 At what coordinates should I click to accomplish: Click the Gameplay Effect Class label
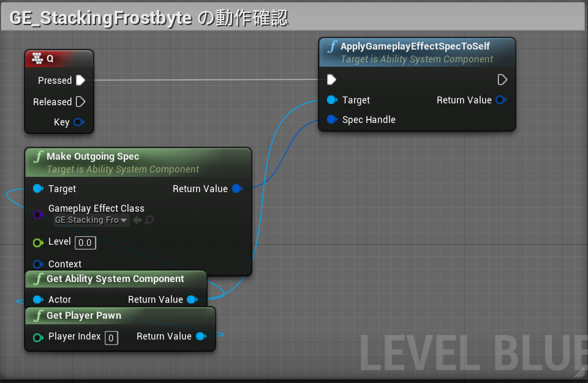coord(96,208)
